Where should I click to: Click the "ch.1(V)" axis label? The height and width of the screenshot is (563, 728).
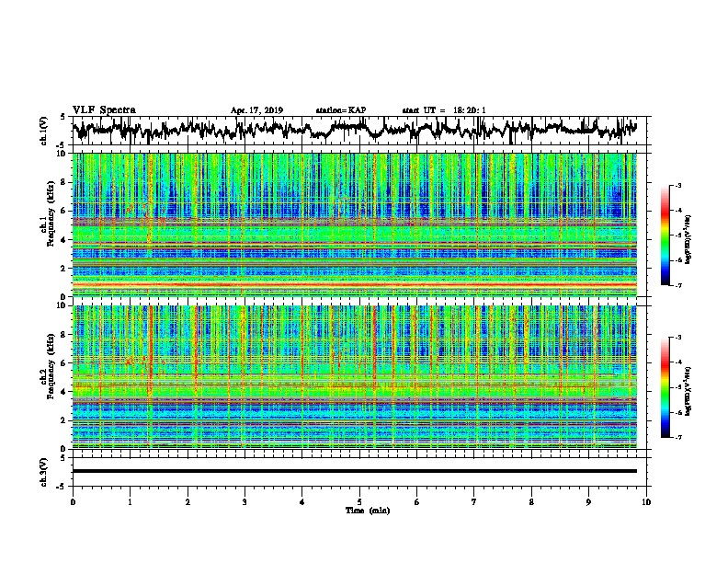pyautogui.click(x=44, y=131)
